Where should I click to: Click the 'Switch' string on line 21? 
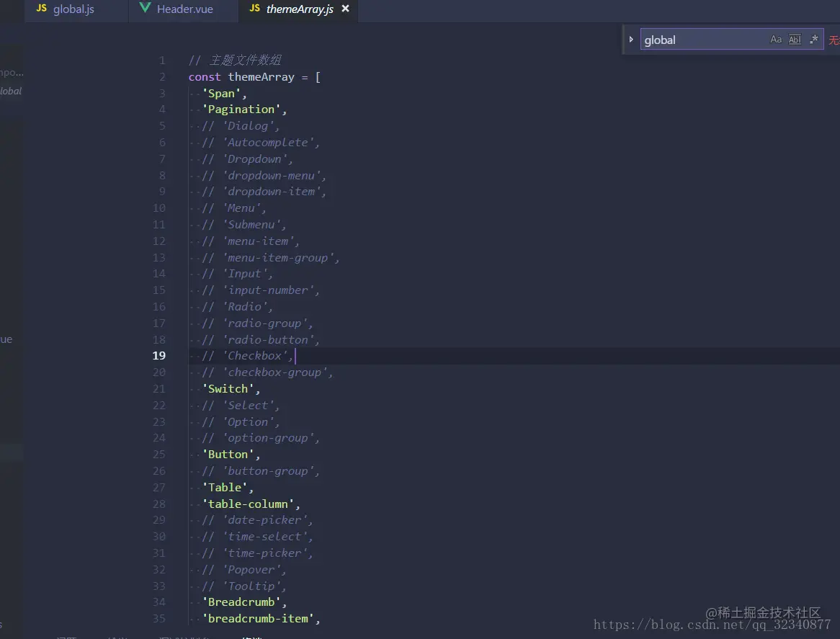(x=228, y=390)
